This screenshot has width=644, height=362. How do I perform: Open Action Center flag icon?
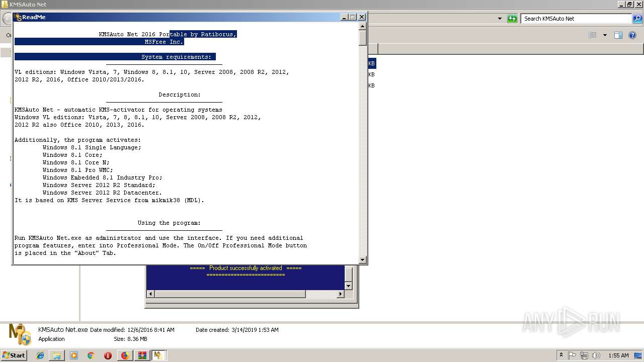(x=573, y=355)
